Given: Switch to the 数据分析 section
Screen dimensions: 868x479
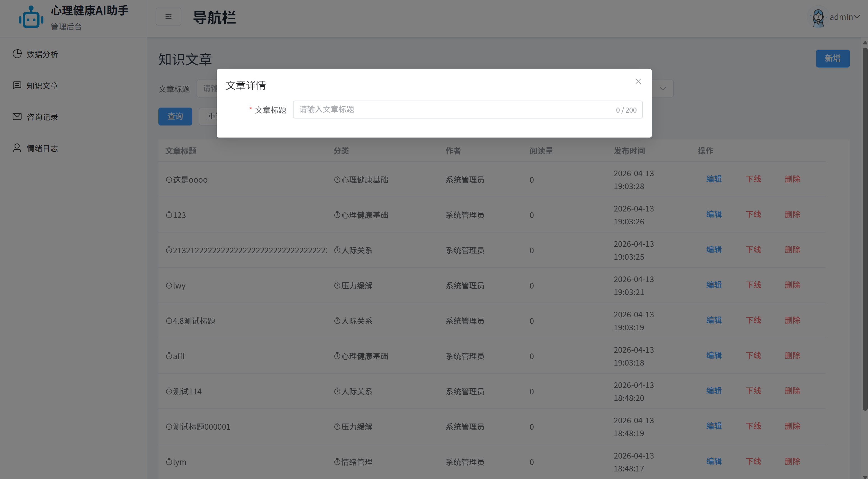Looking at the screenshot, I should point(42,54).
